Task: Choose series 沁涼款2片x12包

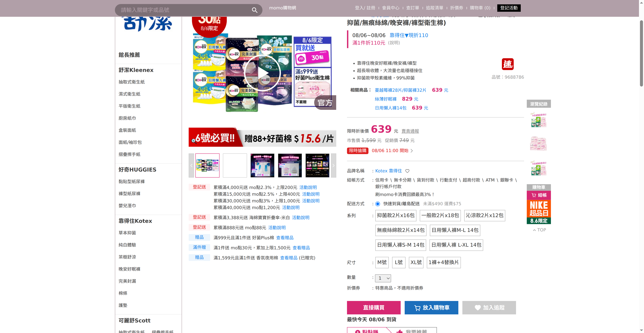Action: [x=485, y=215]
